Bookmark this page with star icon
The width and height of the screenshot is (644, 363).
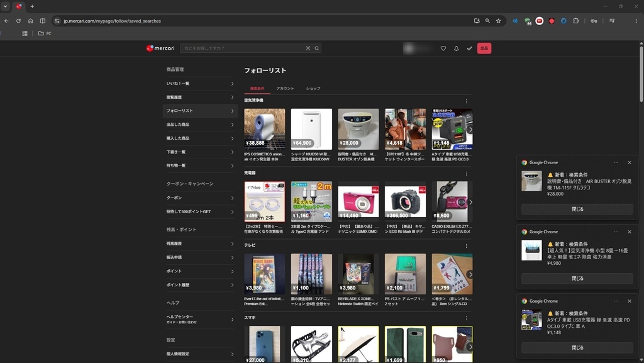click(x=498, y=21)
